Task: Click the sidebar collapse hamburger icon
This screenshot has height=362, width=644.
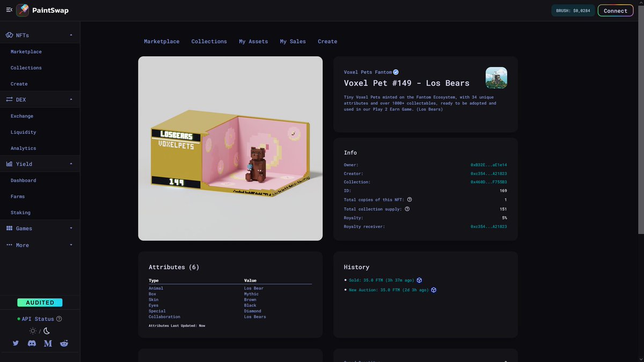Action: (x=9, y=9)
